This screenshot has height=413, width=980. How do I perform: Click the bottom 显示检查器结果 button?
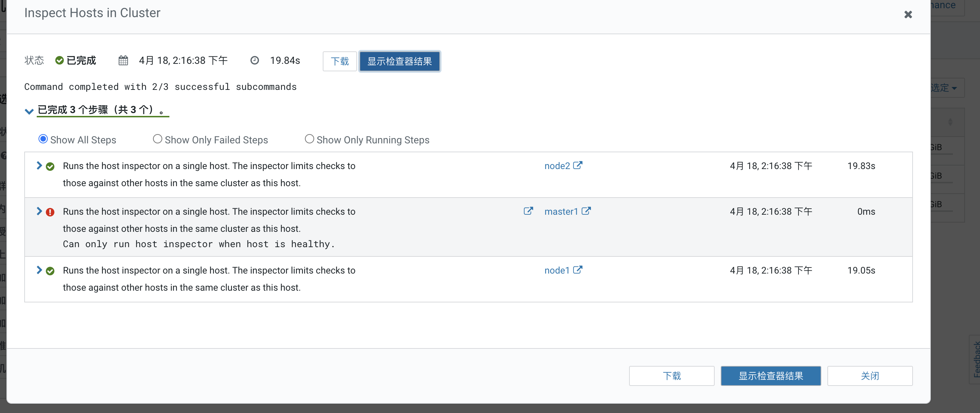pyautogui.click(x=771, y=376)
